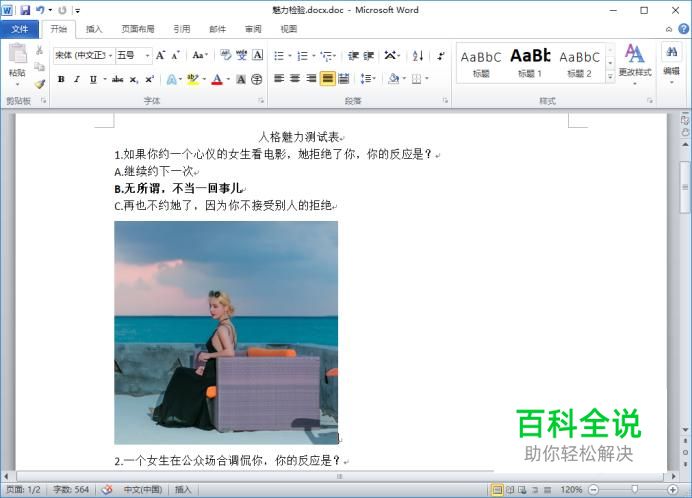This screenshot has height=498, width=692.
Task: Open the Change Case dropdown
Action: click(x=200, y=55)
